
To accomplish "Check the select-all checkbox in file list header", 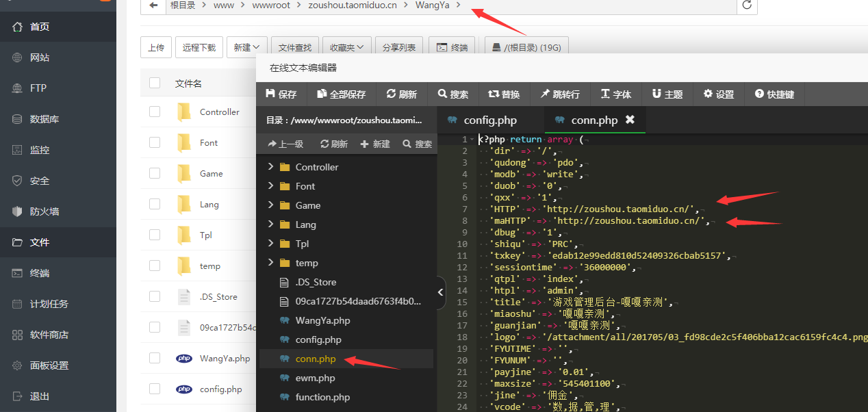I will tap(155, 83).
